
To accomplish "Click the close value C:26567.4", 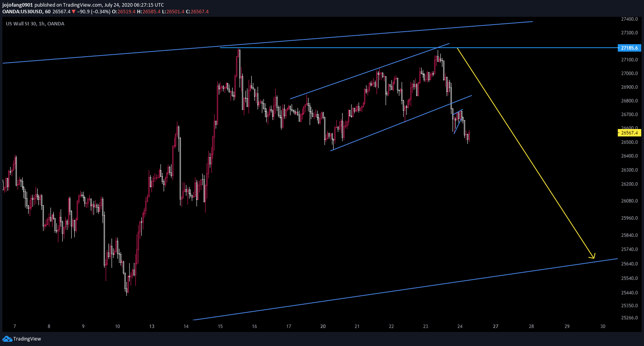I will pos(197,12).
